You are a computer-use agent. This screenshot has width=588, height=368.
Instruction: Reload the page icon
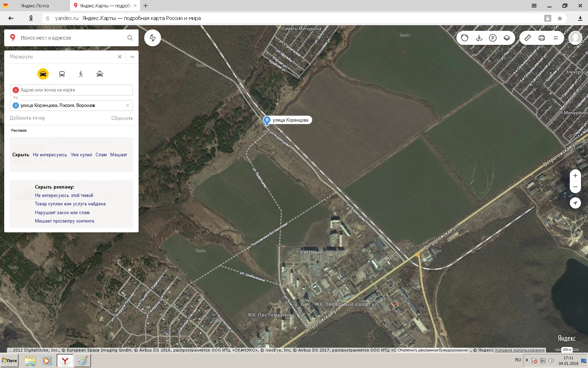pos(48,18)
